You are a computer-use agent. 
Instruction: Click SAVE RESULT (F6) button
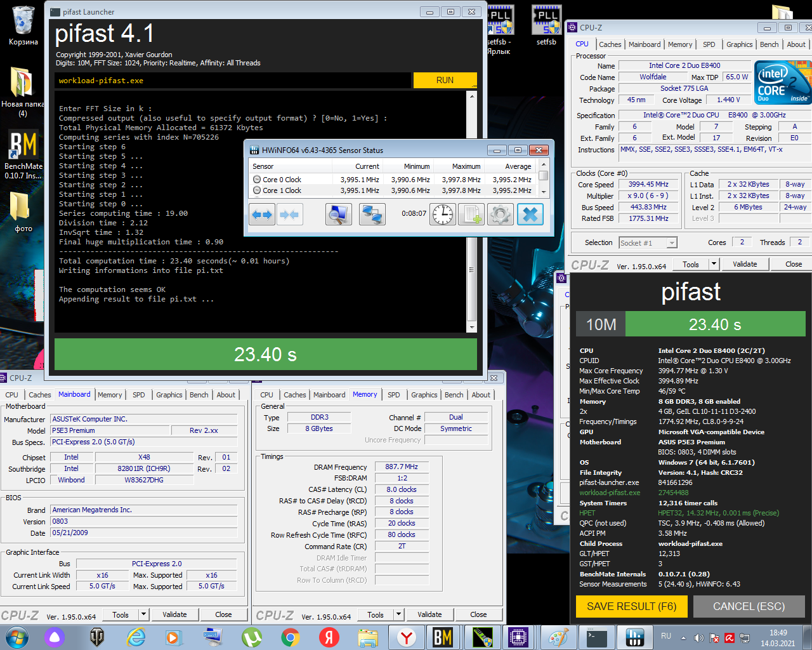(x=631, y=606)
